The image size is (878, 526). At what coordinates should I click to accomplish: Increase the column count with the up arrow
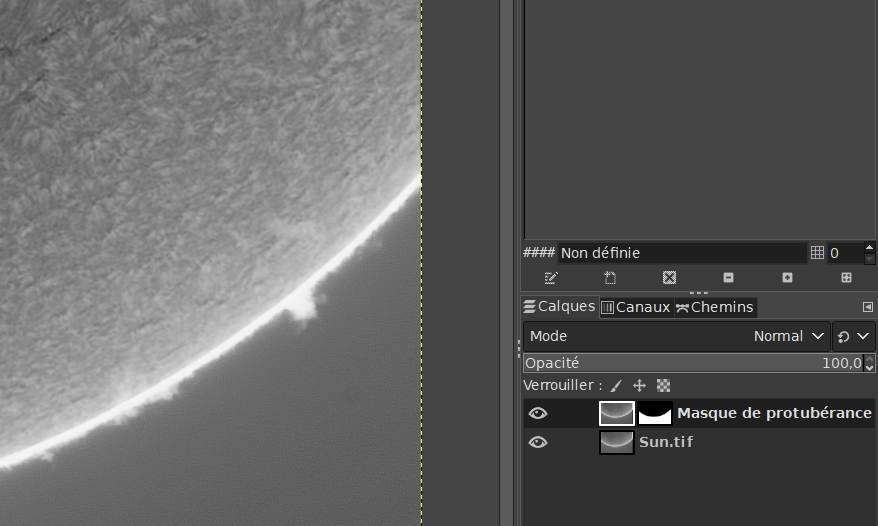[869, 248]
